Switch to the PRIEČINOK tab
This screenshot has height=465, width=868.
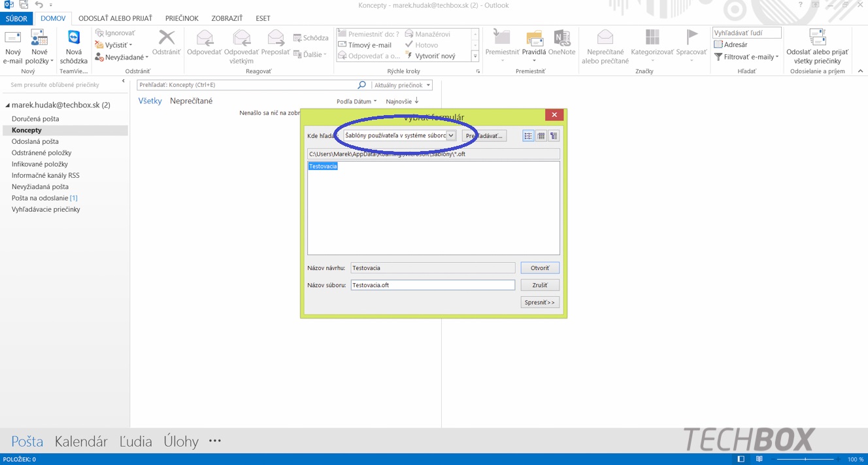[182, 18]
